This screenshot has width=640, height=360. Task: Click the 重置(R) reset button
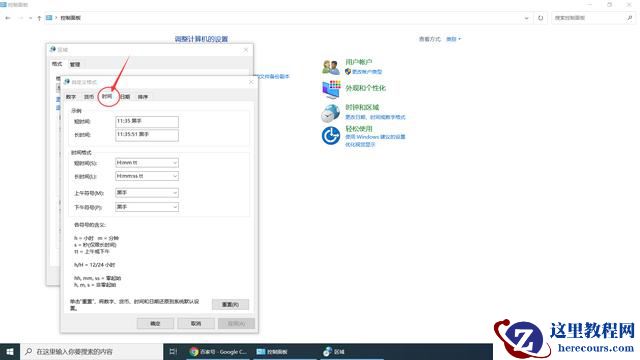click(x=230, y=304)
